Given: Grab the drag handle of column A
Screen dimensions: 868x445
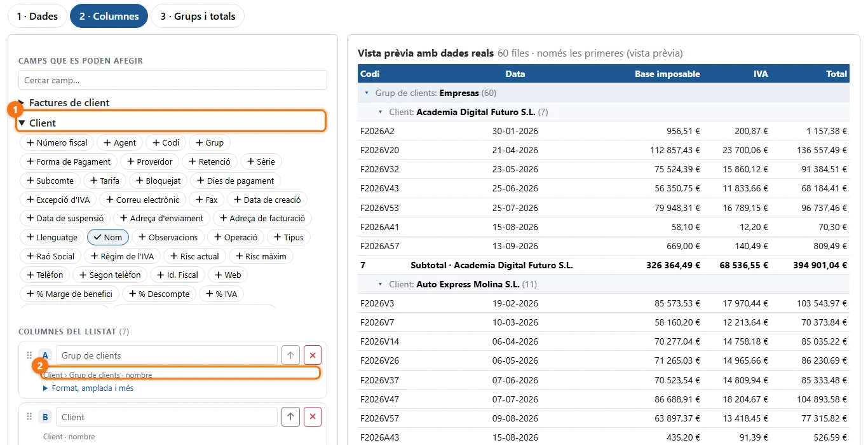Looking at the screenshot, I should 29,355.
